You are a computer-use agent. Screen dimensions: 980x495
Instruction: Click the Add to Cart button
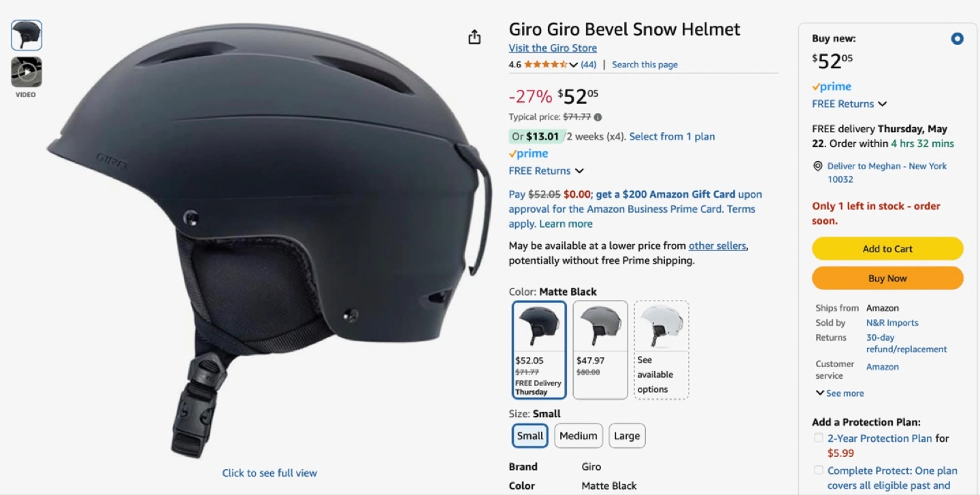coord(887,249)
